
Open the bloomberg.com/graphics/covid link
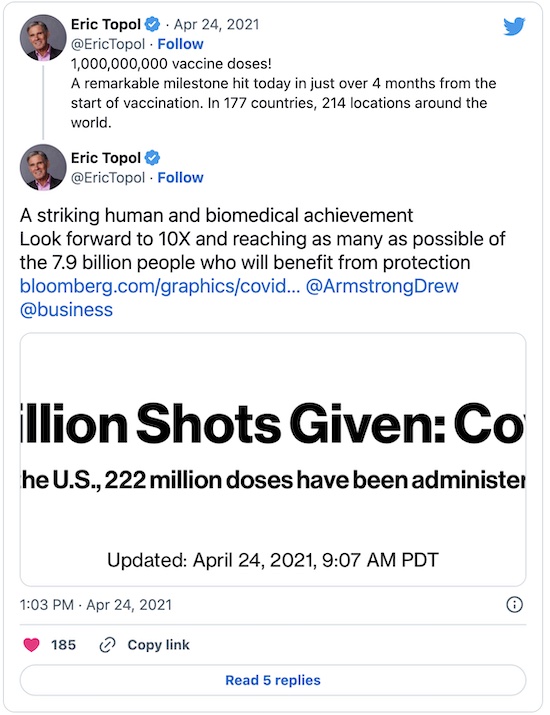160,286
